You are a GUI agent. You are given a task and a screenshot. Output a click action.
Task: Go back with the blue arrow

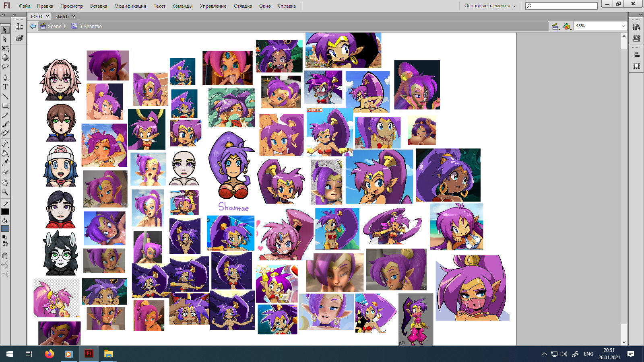[x=33, y=26]
